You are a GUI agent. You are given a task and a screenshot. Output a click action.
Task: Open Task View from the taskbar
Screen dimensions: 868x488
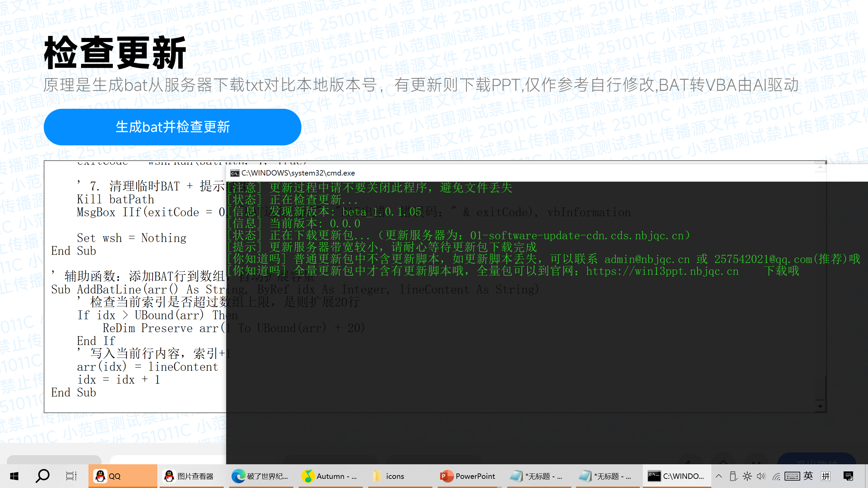click(71, 476)
